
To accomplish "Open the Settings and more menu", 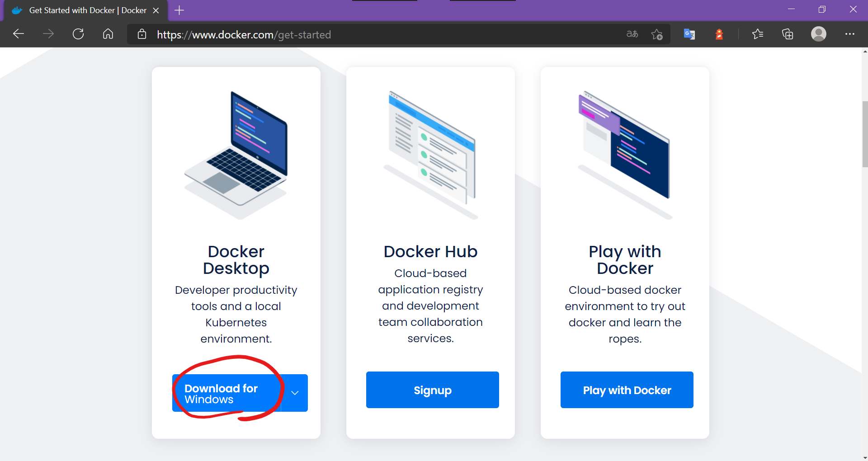I will point(850,34).
